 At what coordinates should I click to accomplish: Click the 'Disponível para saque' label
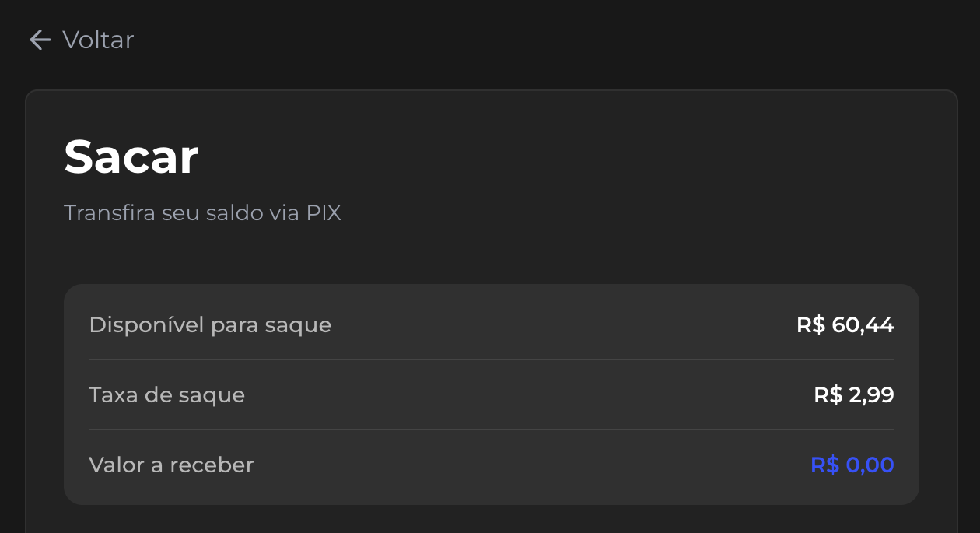pyautogui.click(x=210, y=324)
